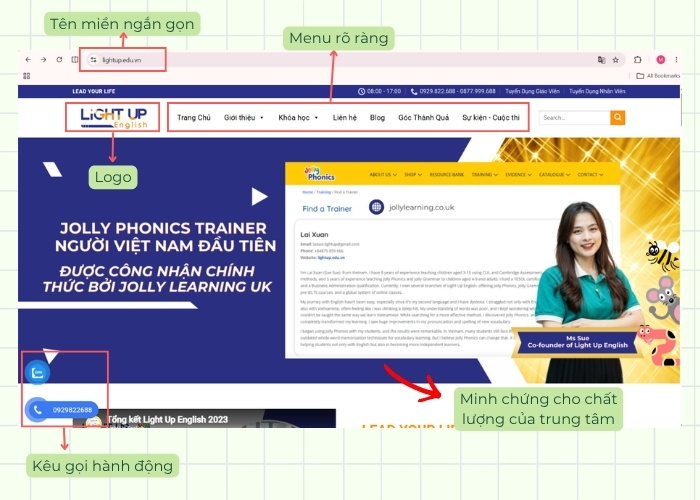Open the Giới thiệu menu item

click(x=240, y=117)
